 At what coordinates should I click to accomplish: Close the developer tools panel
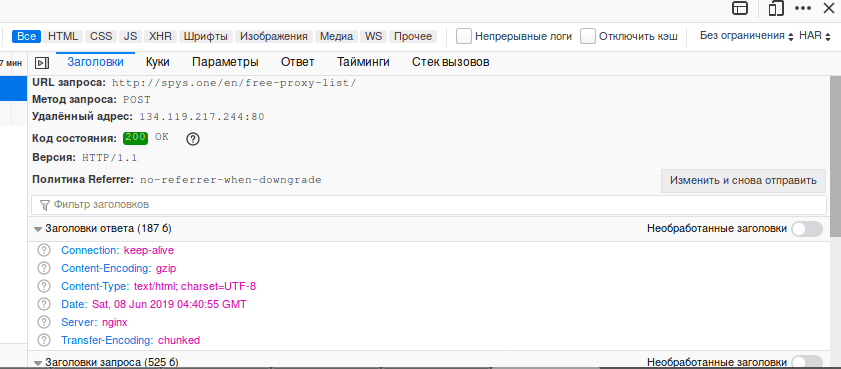828,8
